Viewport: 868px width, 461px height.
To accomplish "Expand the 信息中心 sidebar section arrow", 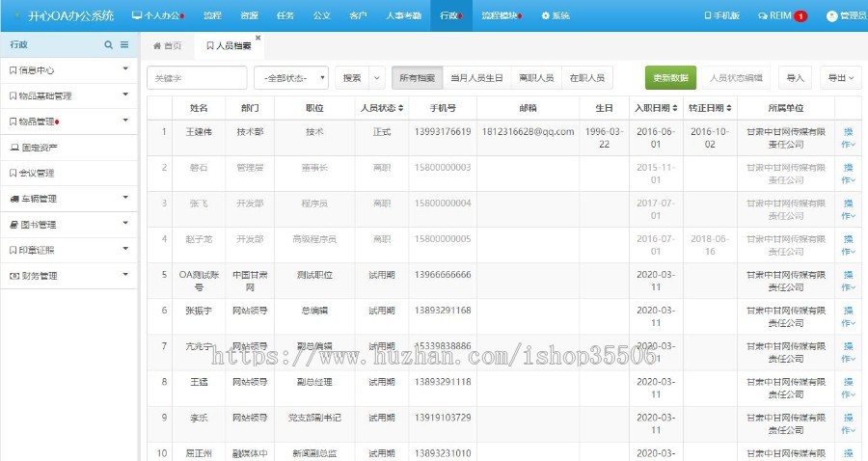I will pyautogui.click(x=125, y=68).
